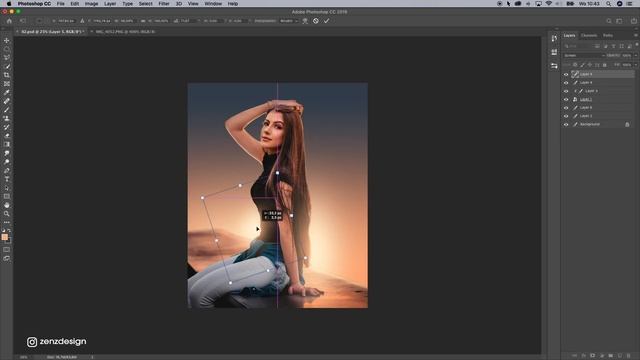Toggle visibility of the smart object layer
This screenshot has width=640, height=360.
tap(566, 100)
